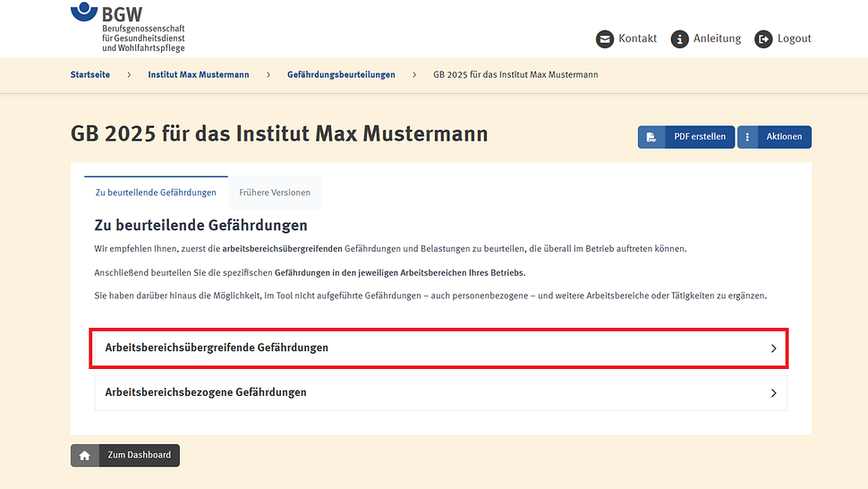The image size is (868, 489).
Task: Open the Gefährdungsbeurteilungen breadcrumb link
Action: point(341,74)
